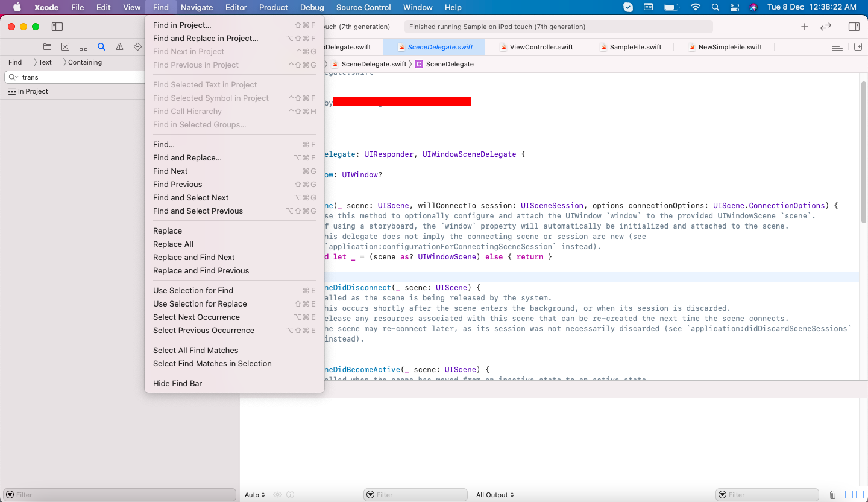Choose Find in Project… menu item

click(x=234, y=25)
